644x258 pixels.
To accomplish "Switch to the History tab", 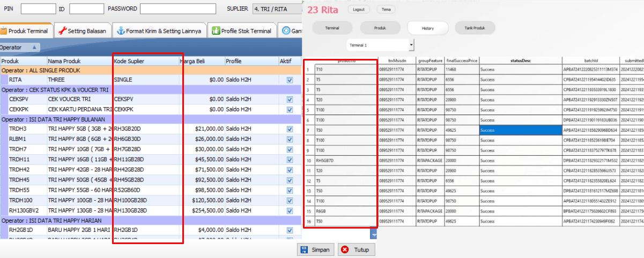I will point(427,28).
